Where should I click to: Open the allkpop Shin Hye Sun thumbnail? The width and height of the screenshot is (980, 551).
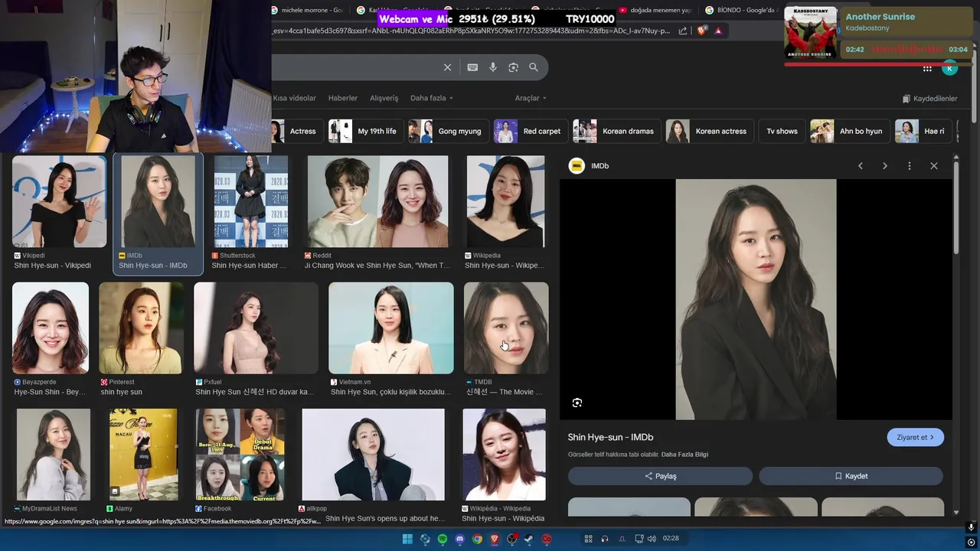pyautogui.click(x=374, y=455)
